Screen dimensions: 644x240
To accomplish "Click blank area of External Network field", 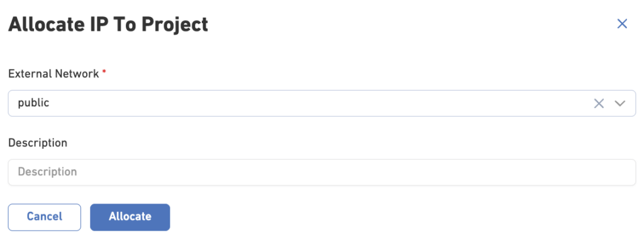I will pos(320,104).
